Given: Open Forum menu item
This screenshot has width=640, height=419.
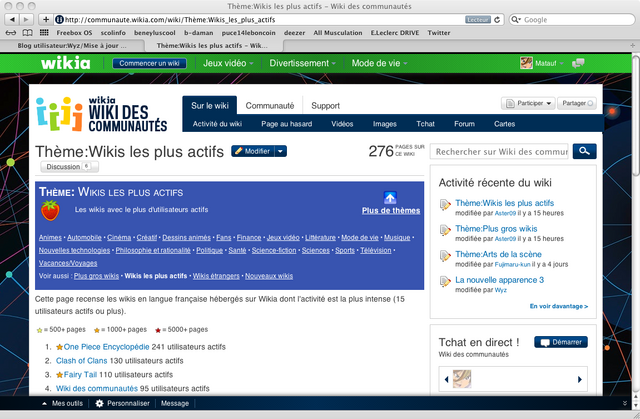Looking at the screenshot, I should point(464,124).
